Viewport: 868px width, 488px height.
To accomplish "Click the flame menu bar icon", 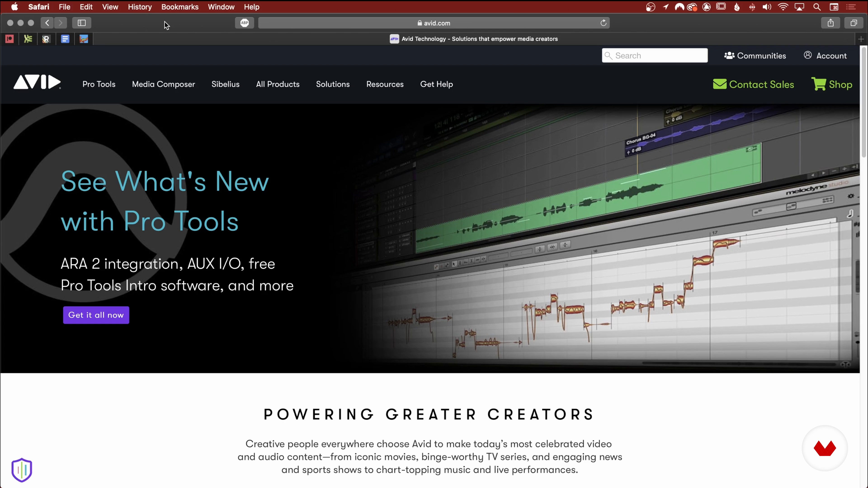I will tap(737, 7).
